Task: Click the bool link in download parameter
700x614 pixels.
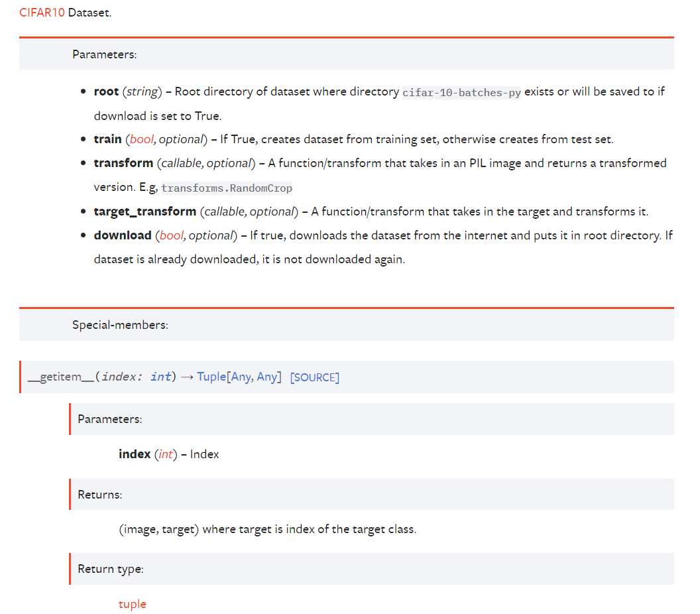Action: coord(170,235)
